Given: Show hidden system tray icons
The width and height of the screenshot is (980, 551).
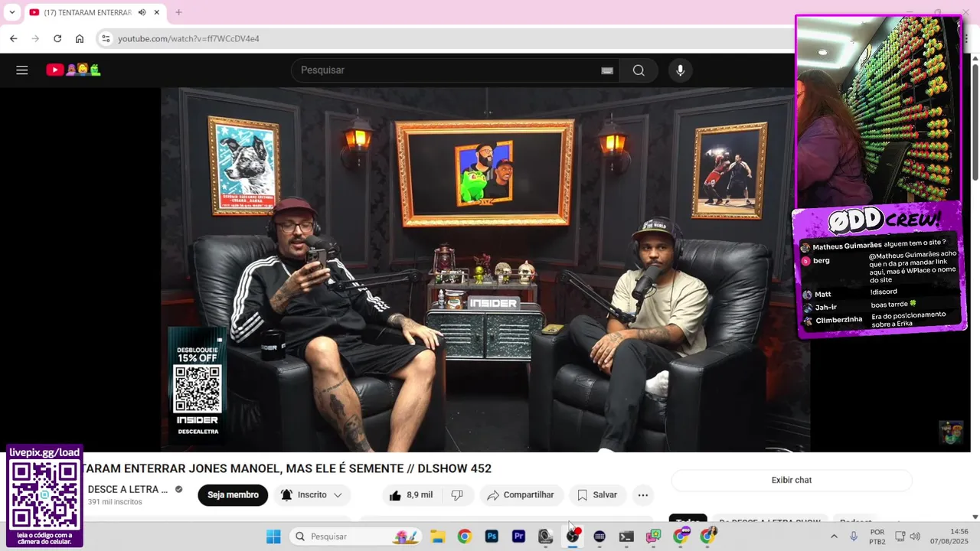Looking at the screenshot, I should (834, 536).
